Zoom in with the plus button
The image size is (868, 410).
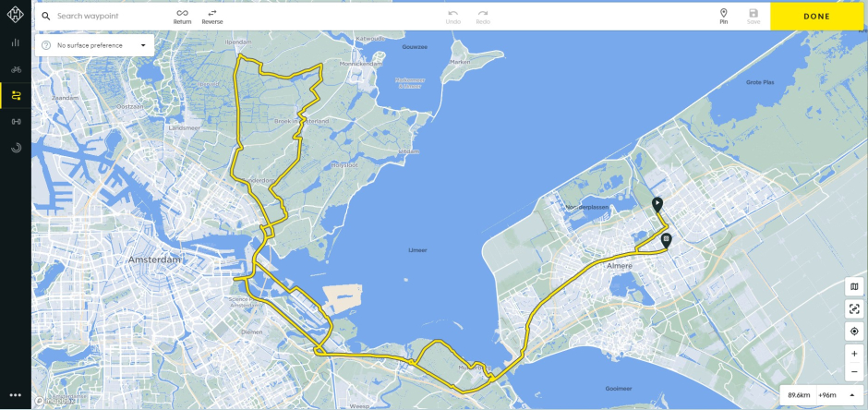[x=854, y=354]
